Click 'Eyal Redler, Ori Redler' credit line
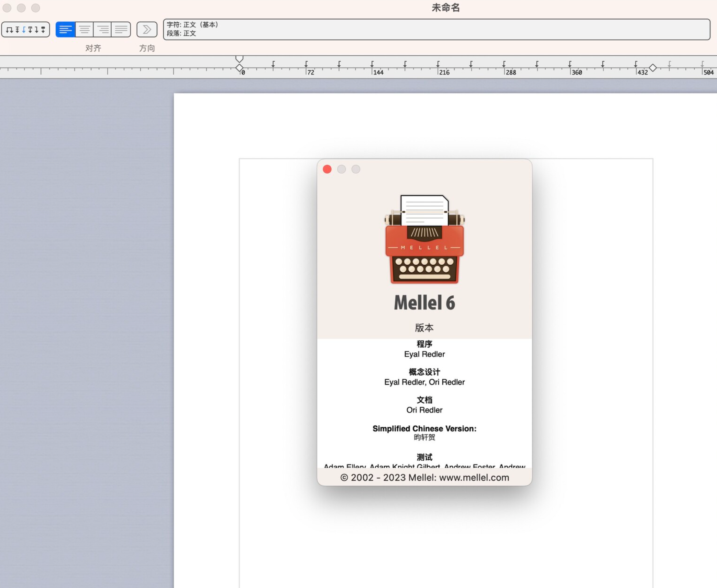 click(x=424, y=382)
